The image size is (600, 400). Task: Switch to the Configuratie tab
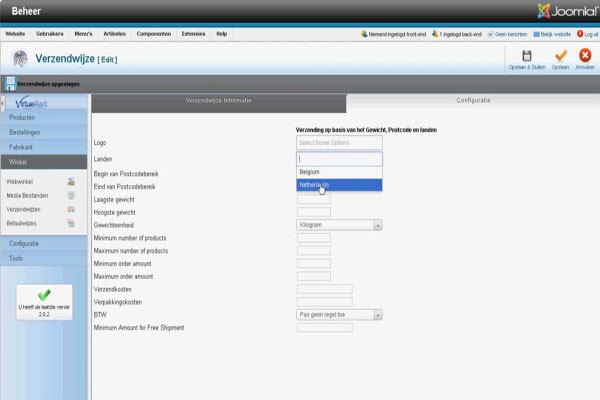pos(473,102)
